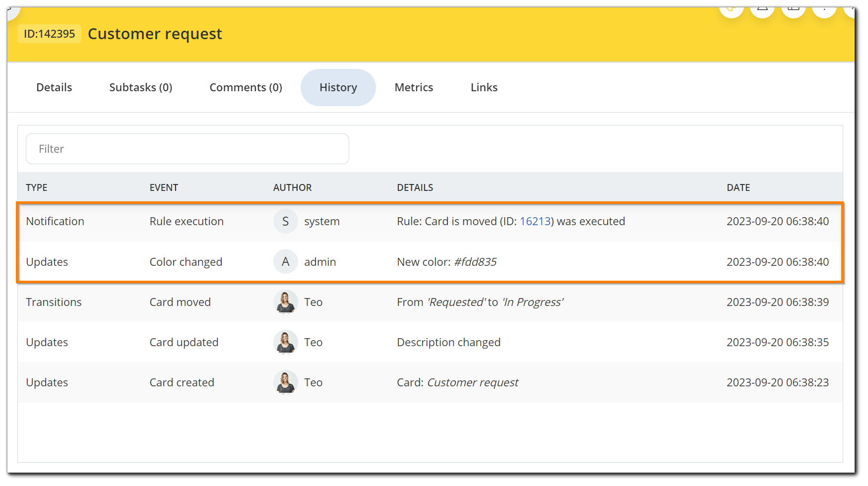Click Teo's avatar in Card moved row

click(x=285, y=302)
